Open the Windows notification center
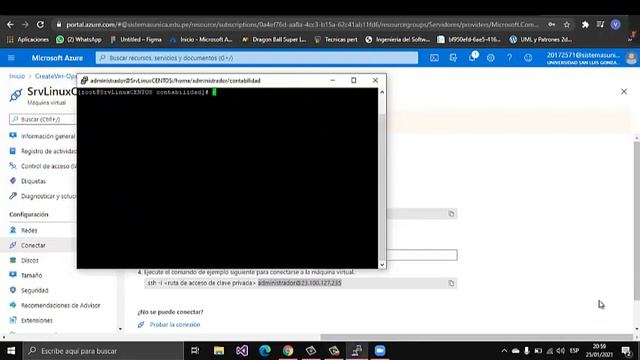 626,351
